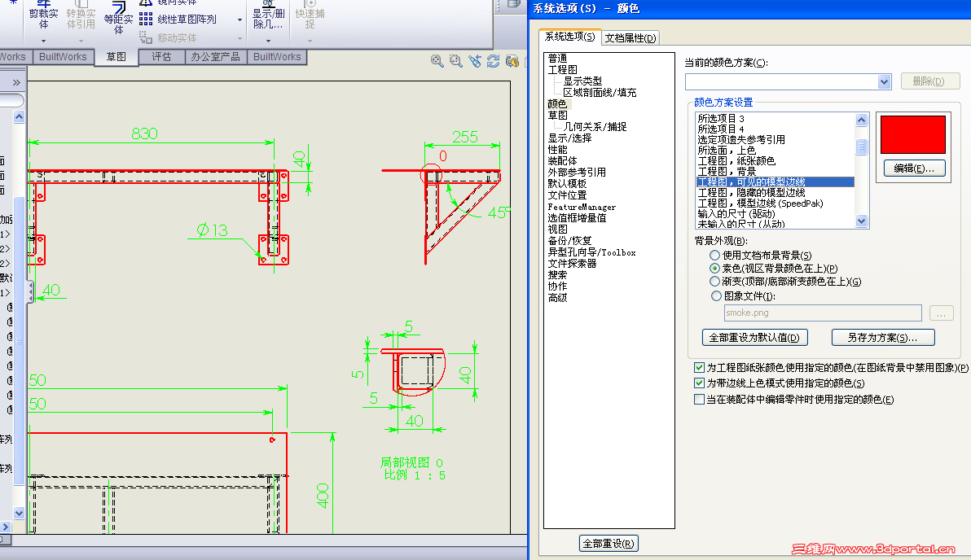
Task: Switch to the 文档属性(D) tab
Action: tap(630, 37)
